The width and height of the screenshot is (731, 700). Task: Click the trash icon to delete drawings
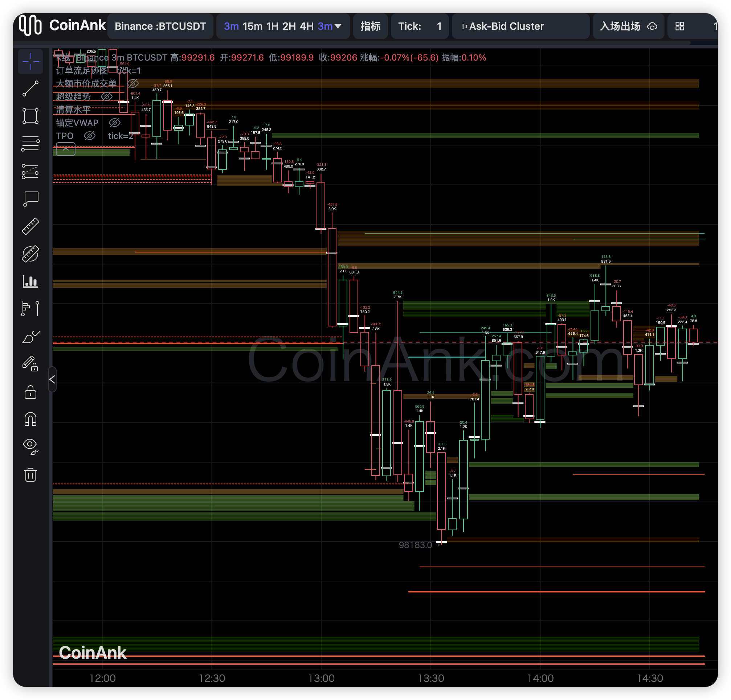[x=30, y=475]
